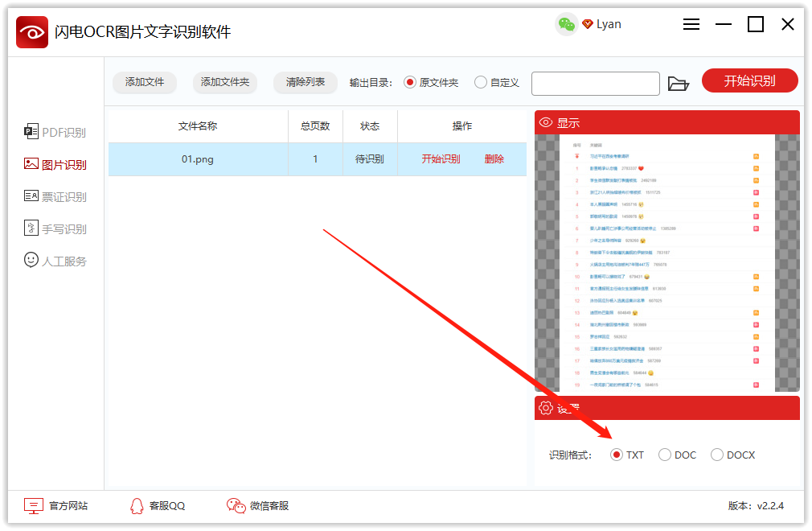Click the 清除列表 button
The height and width of the screenshot is (531, 812).
306,82
